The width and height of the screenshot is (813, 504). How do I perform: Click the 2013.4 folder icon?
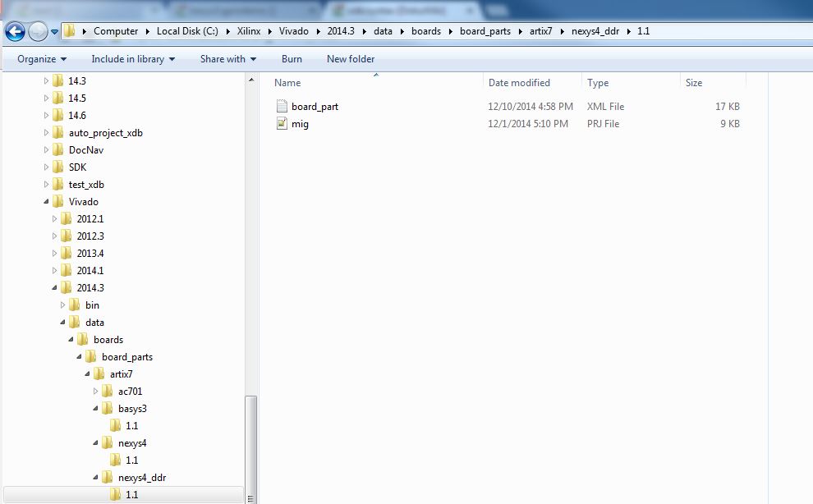pos(67,253)
